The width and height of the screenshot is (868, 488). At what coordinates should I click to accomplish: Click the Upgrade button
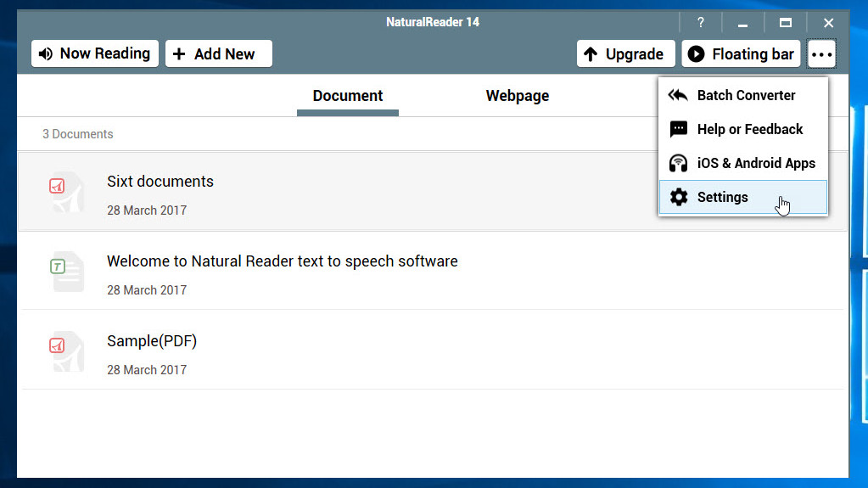click(x=625, y=53)
